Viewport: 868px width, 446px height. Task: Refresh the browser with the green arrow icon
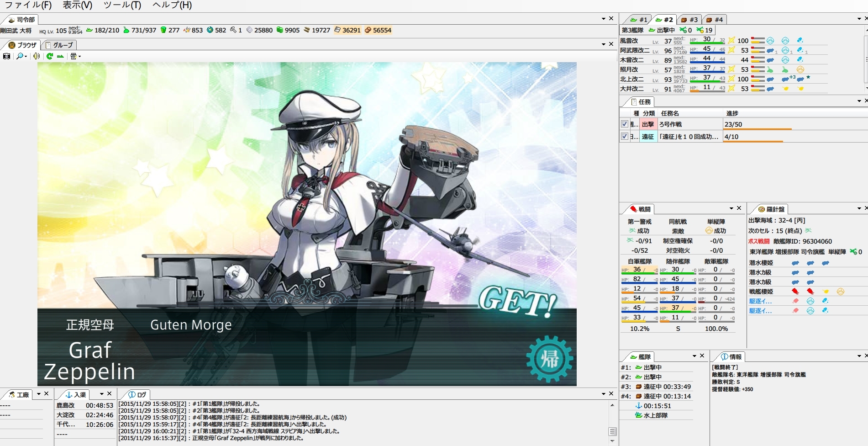[49, 56]
